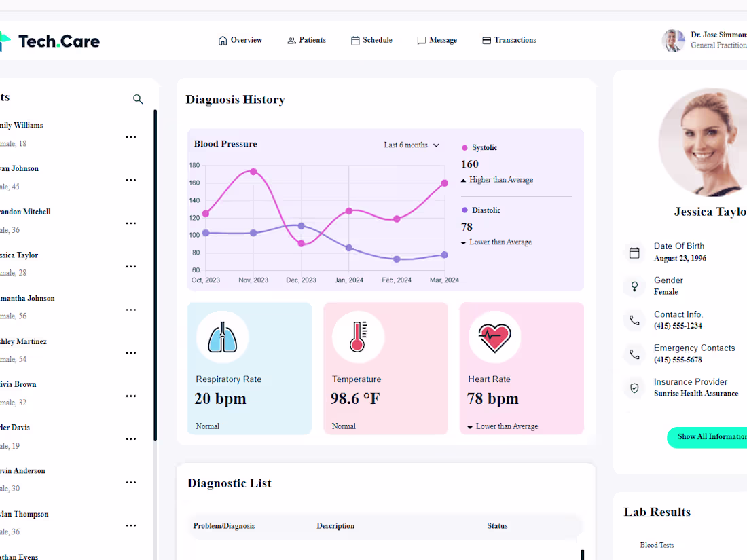
Task: Click the Heart Rate heart icon
Action: point(494,336)
